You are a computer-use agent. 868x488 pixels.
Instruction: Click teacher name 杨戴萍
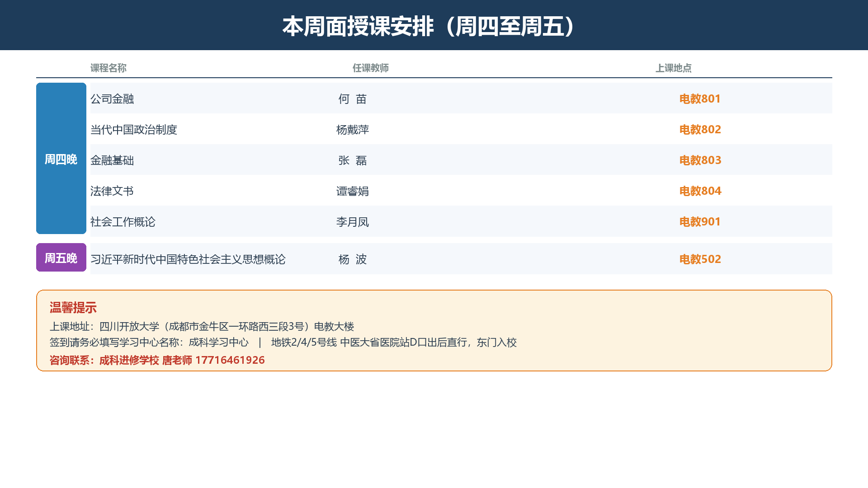click(x=353, y=129)
